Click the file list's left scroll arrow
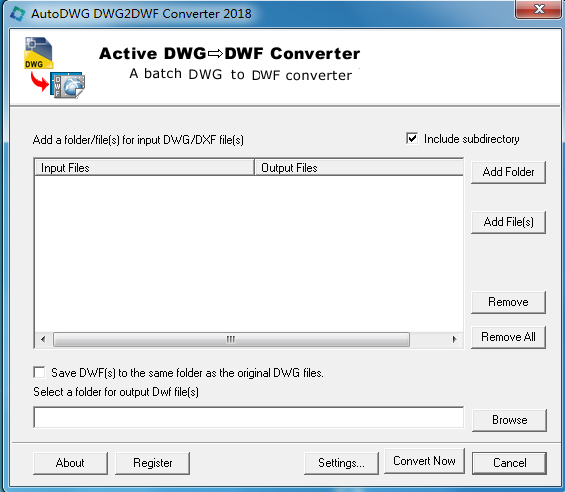This screenshot has height=492, width=565. tap(43, 339)
